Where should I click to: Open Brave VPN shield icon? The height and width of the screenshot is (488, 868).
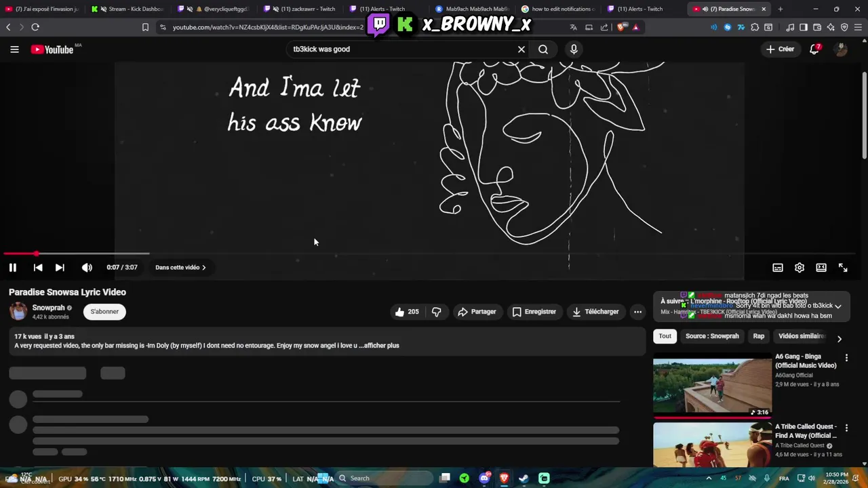[844, 27]
